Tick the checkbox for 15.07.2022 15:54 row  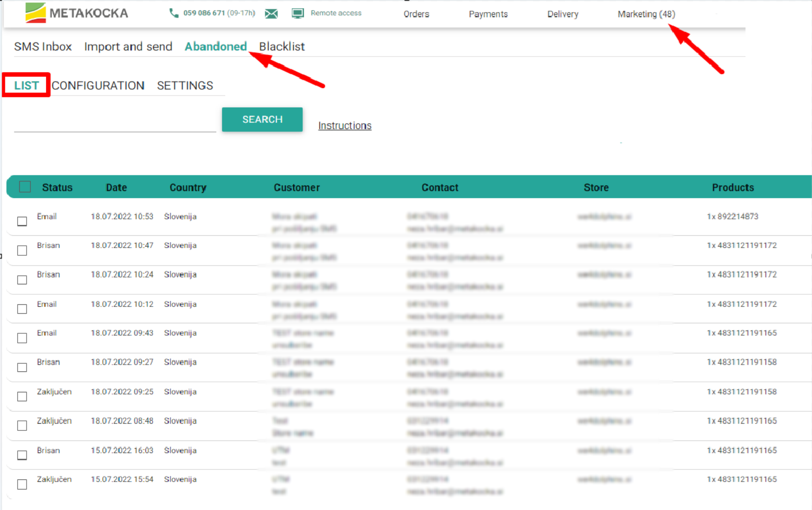pos(22,484)
